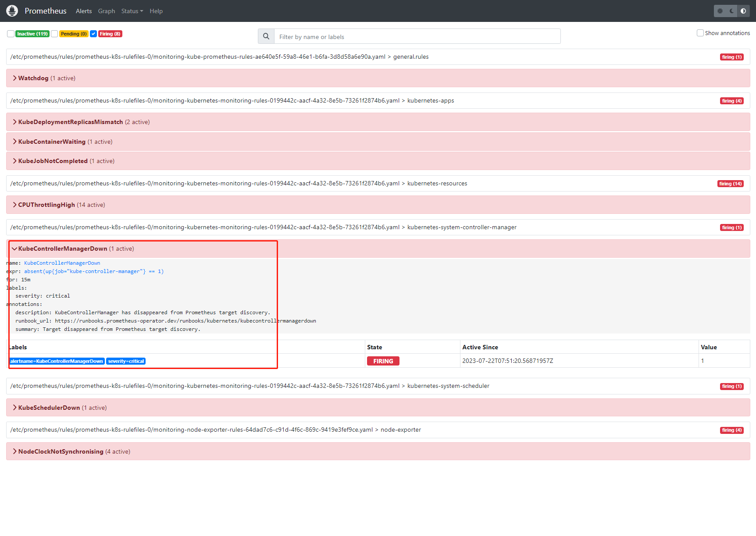Open the Status dropdown menu

(x=132, y=11)
